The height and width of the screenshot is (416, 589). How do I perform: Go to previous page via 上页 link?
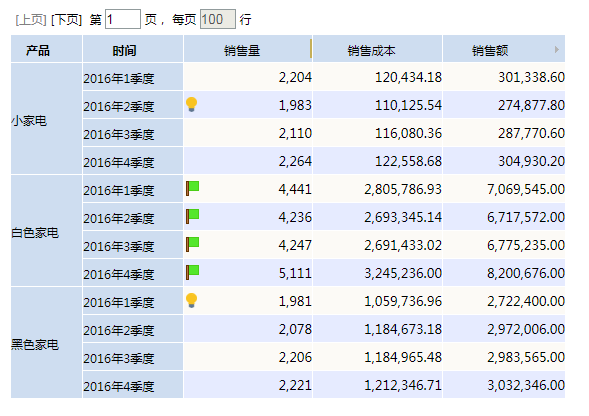coord(31,20)
